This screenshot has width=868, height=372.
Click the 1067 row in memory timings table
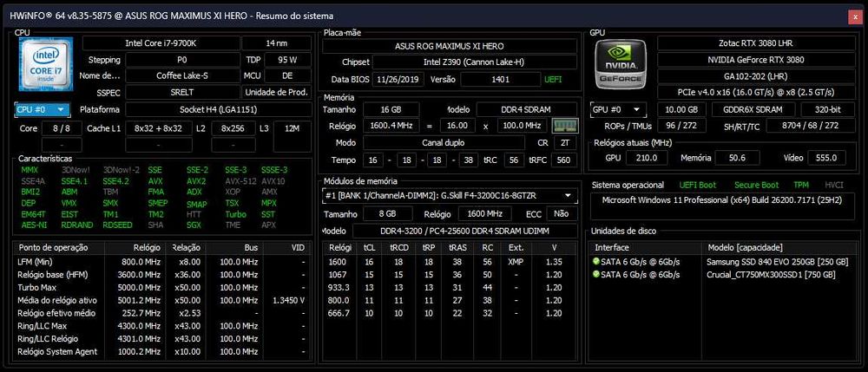tap(450, 275)
